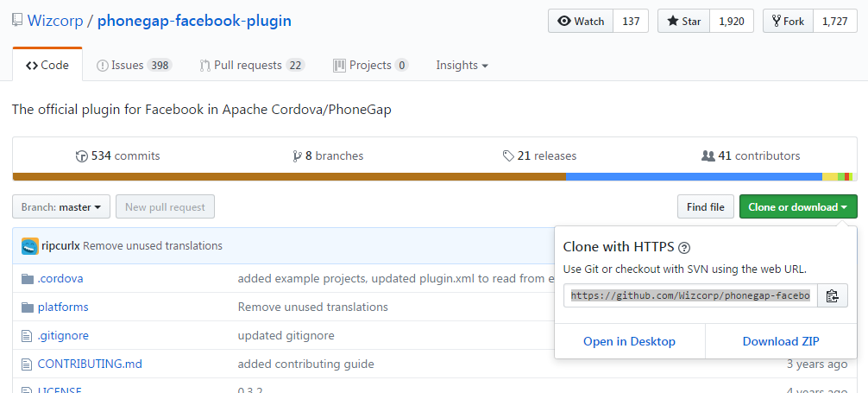The height and width of the screenshot is (393, 868).
Task: Click the repository description text
Action: (202, 109)
